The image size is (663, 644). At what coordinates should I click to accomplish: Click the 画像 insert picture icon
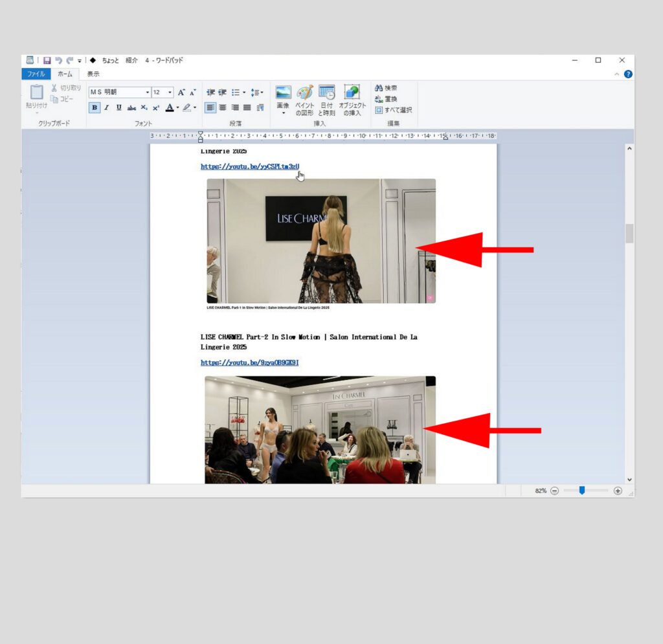pyautogui.click(x=283, y=93)
